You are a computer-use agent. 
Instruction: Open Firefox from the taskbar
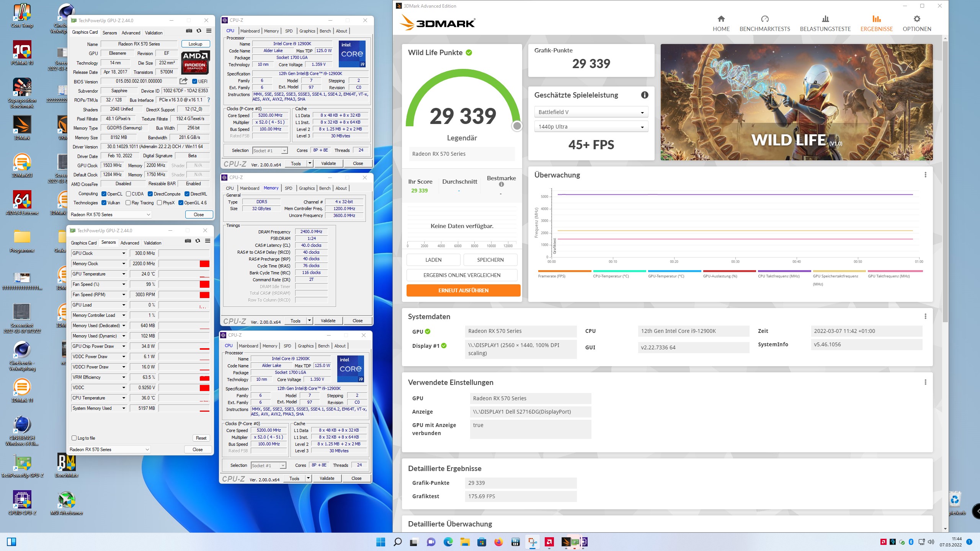click(498, 542)
